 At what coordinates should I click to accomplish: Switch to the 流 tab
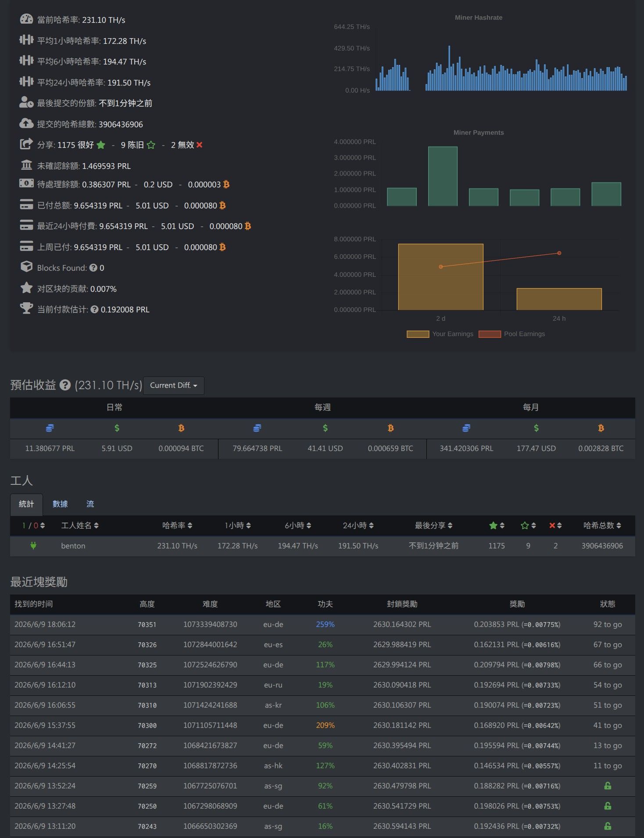90,504
